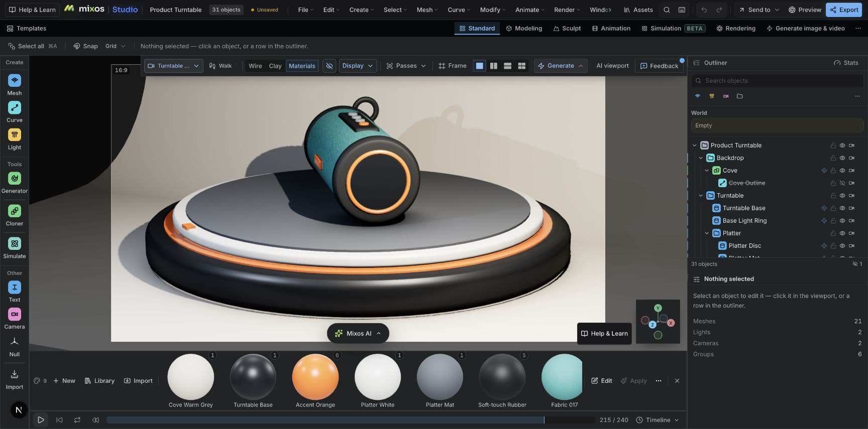Toggle the overlay visibility icon beside Materials
The height and width of the screenshot is (429, 868).
click(330, 66)
